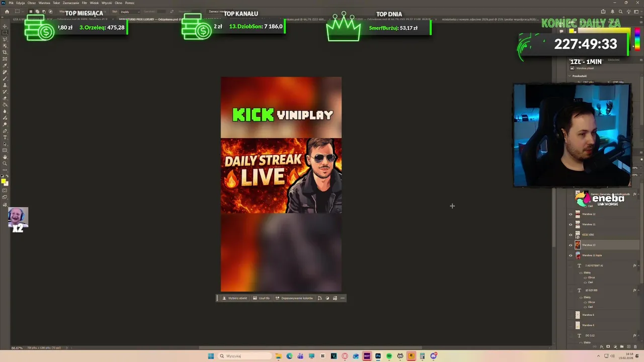Click the Wybierz obiekt button
This screenshot has height=362, width=644.
coord(234,298)
